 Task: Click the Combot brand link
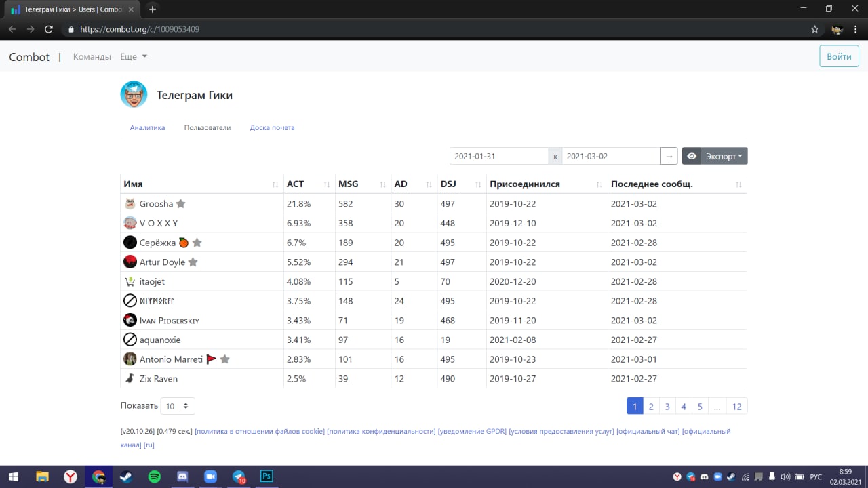click(29, 57)
